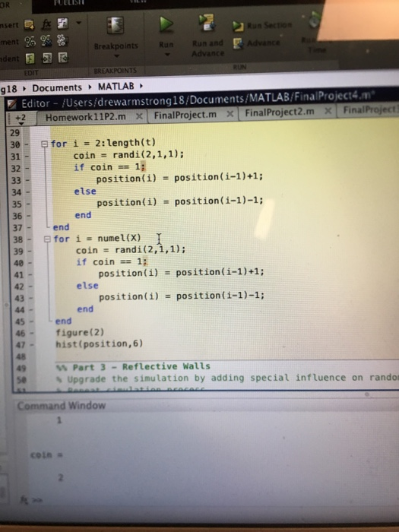Viewport: 399px width, 532px height.
Task: Click the 'figure(2)' line
Action: click(80, 333)
